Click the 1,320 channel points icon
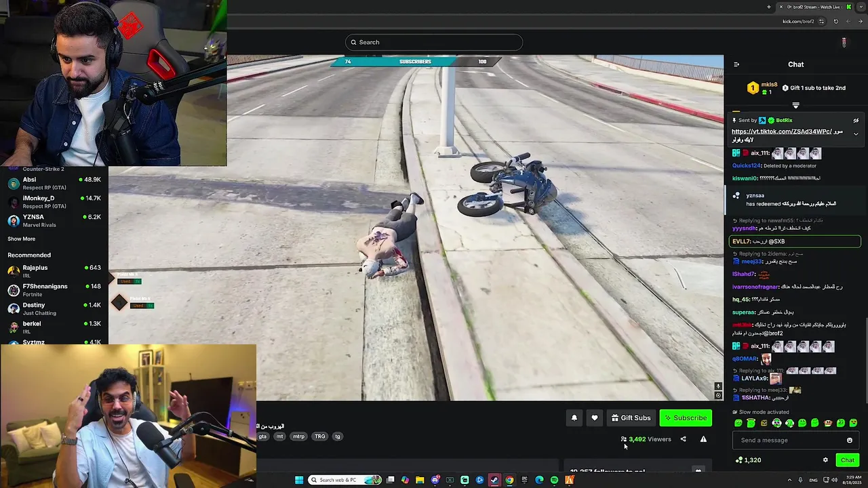Viewport: 868px width, 488px height. click(738, 460)
